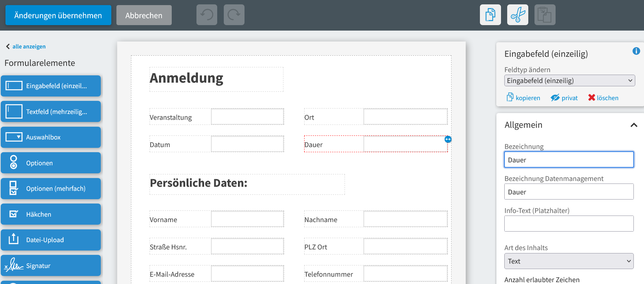Focus the Info-Text (Platzhalter) input
644x284 pixels.
569,224
